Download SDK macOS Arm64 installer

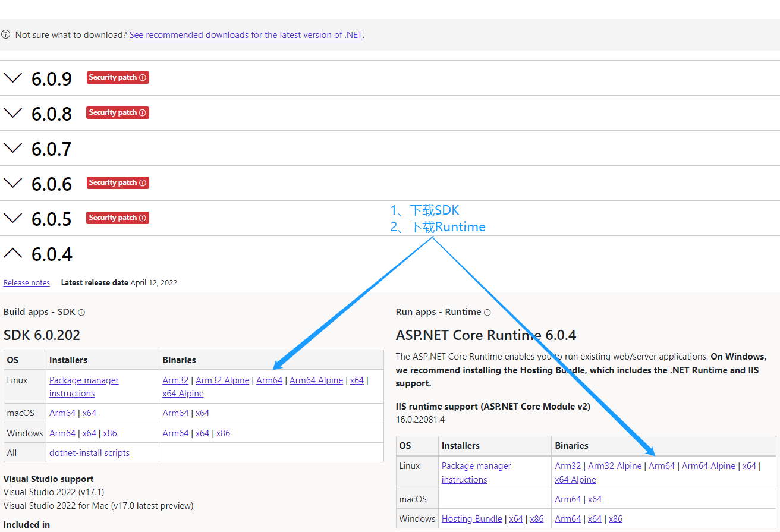click(x=62, y=413)
